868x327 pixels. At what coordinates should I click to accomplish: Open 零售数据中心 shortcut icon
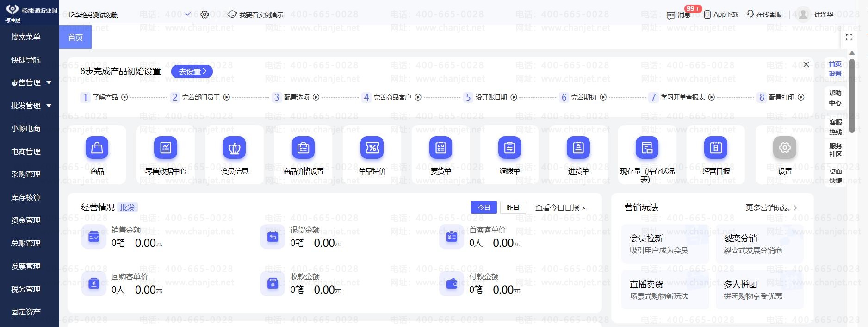point(166,148)
